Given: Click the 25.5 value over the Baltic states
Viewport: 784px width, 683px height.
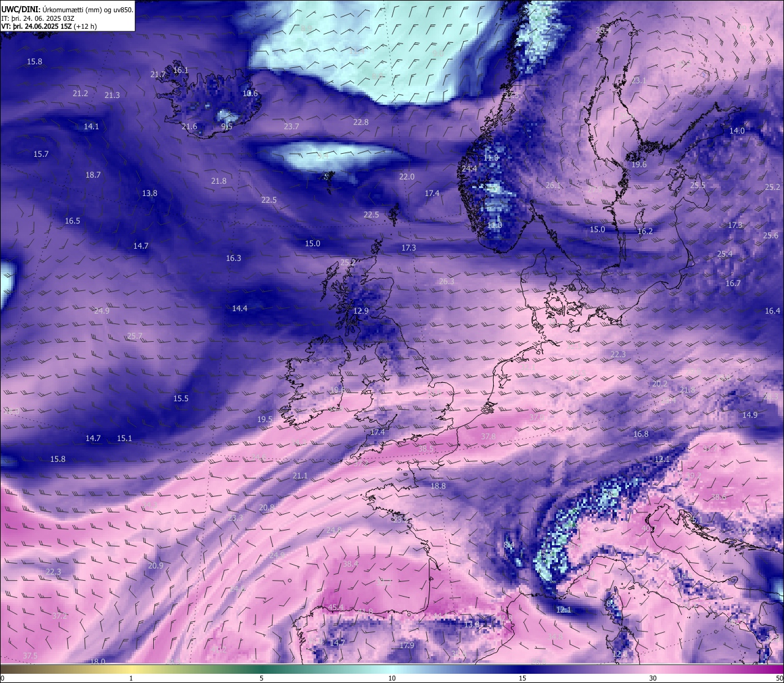Looking at the screenshot, I should pyautogui.click(x=698, y=186).
